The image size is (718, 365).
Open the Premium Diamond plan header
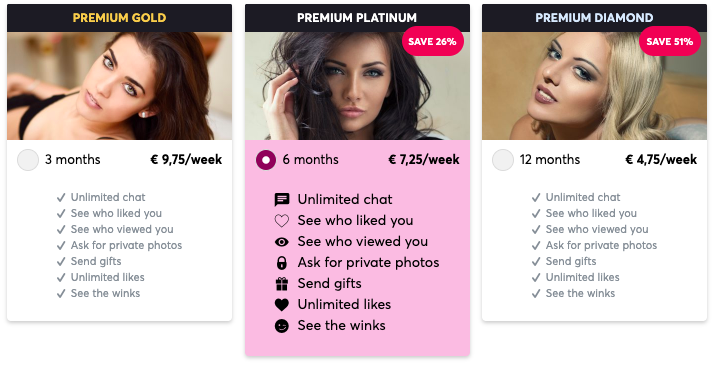[x=594, y=18]
